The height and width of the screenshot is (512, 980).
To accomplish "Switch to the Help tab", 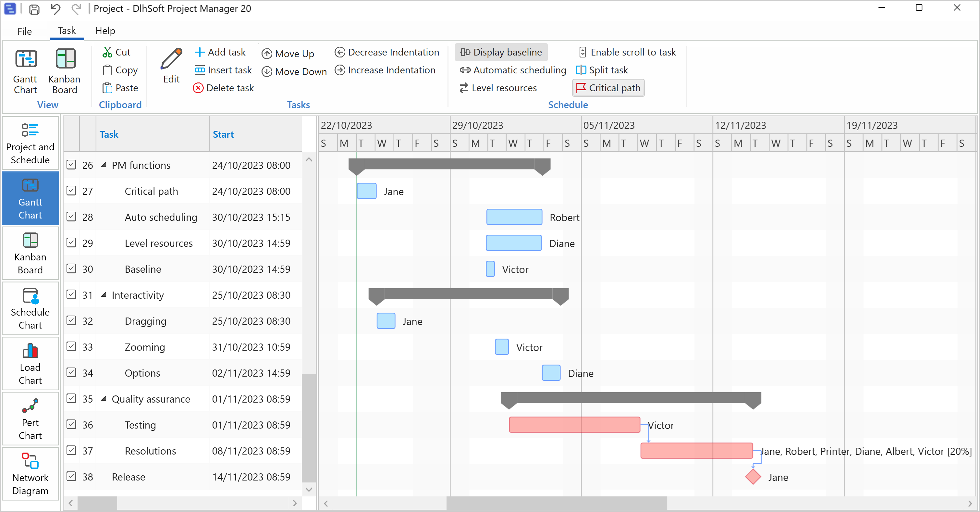I will (105, 31).
